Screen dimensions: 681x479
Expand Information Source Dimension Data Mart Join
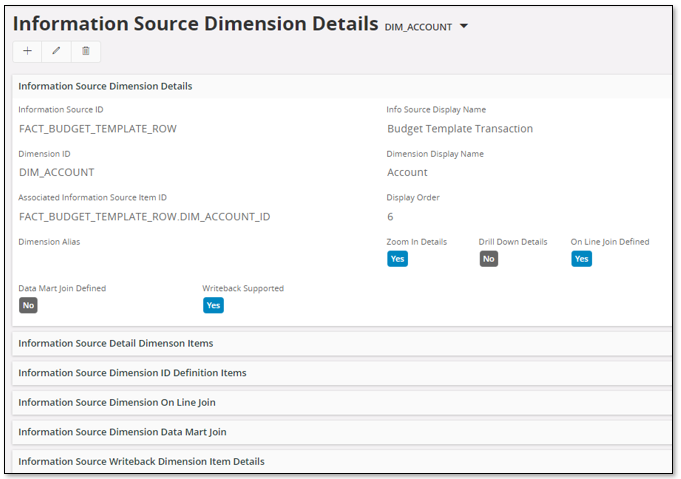(x=122, y=432)
